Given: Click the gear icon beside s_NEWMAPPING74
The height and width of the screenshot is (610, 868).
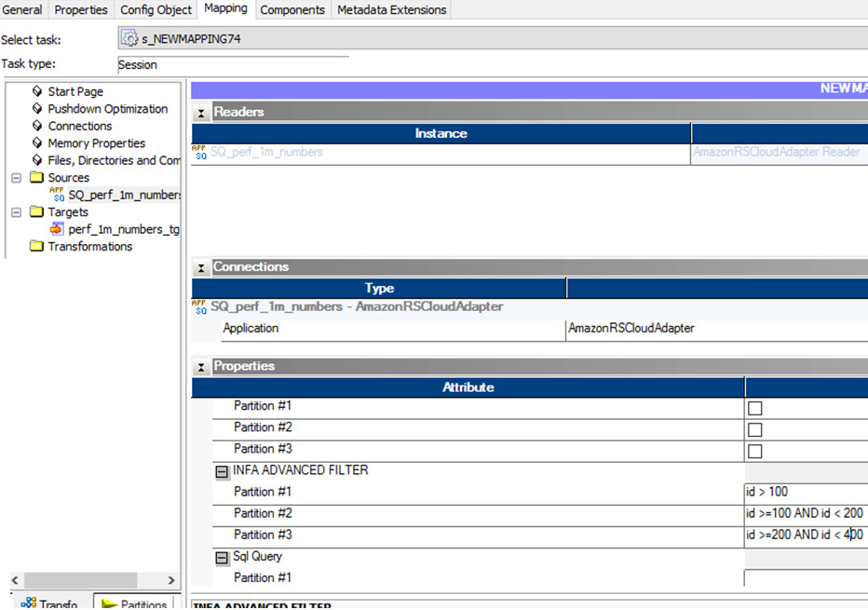Looking at the screenshot, I should [130, 39].
